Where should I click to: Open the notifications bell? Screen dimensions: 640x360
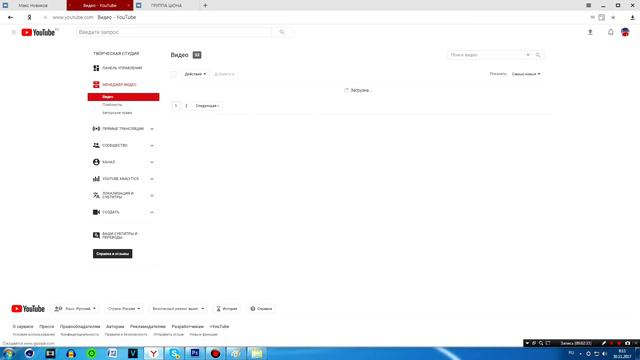tap(611, 32)
